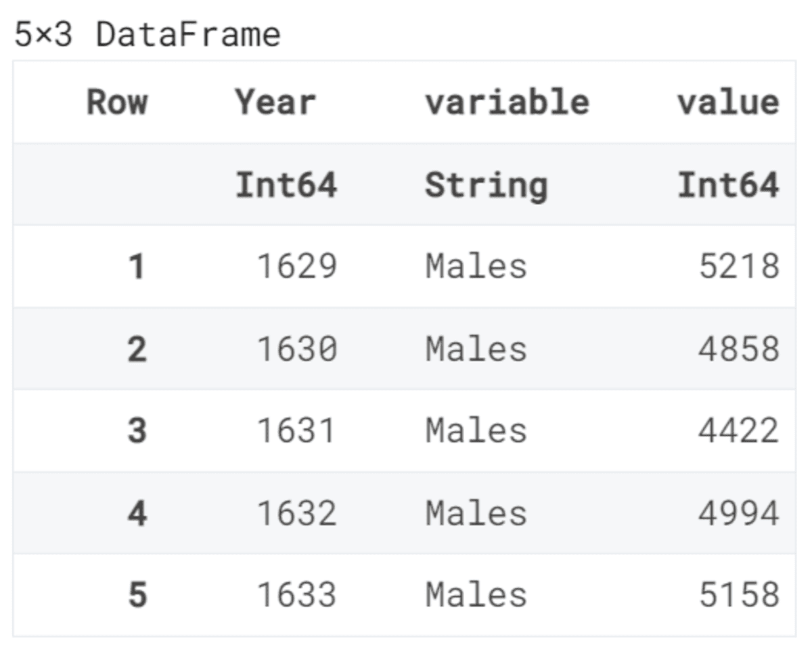Select the Int64 type under value
Image resolution: width=812 pixels, height=645 pixels.
click(728, 185)
